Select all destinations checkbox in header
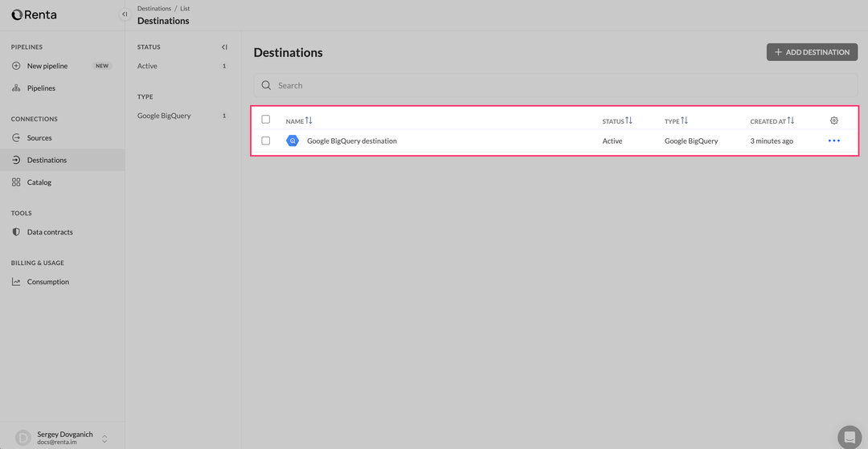This screenshot has height=449, width=868. [266, 120]
